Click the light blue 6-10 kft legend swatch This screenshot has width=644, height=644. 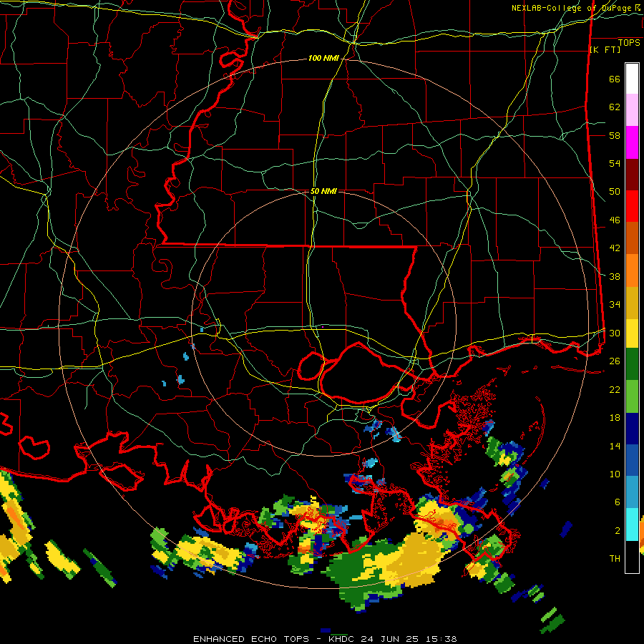point(632,492)
